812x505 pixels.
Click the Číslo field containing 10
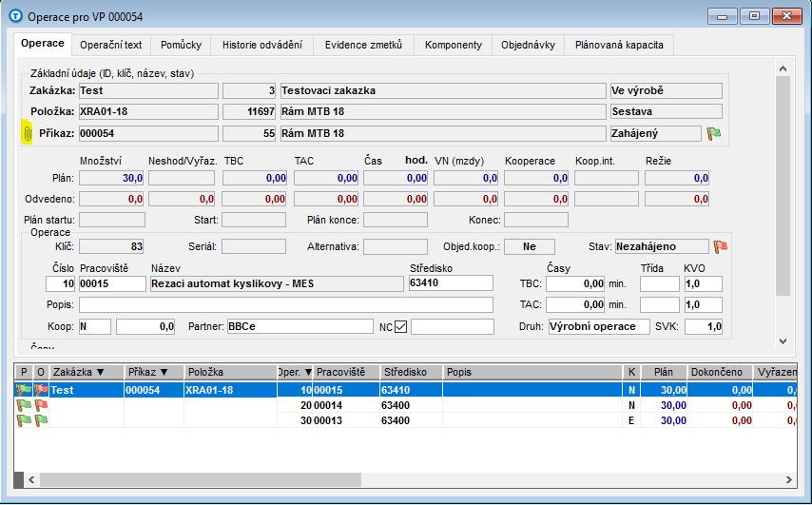(x=61, y=283)
